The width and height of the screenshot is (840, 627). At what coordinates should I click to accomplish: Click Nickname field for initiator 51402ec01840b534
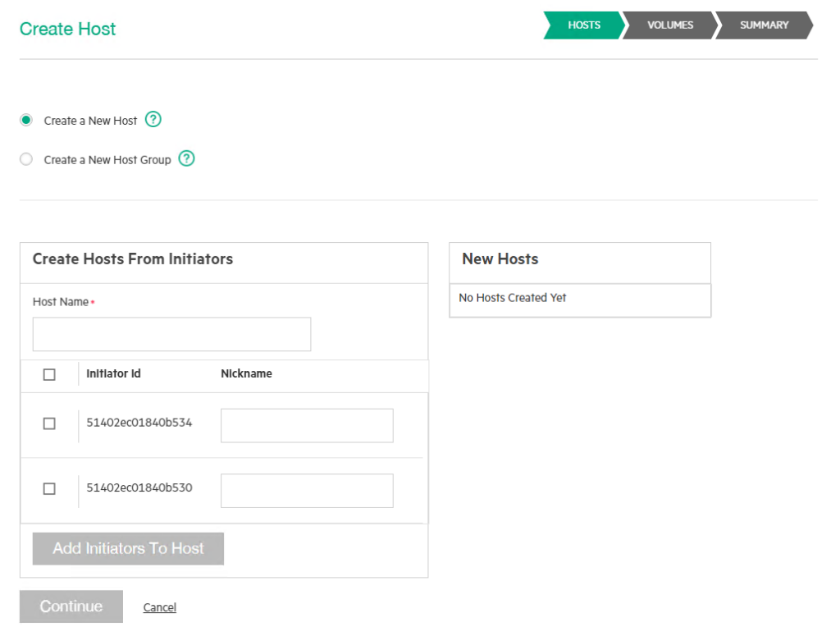point(307,425)
